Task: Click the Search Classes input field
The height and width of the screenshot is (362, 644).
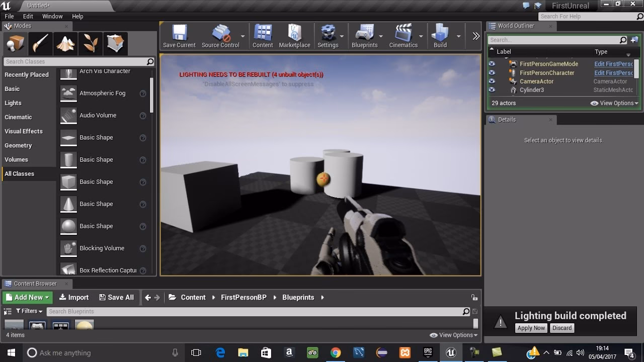Action: coord(75,61)
